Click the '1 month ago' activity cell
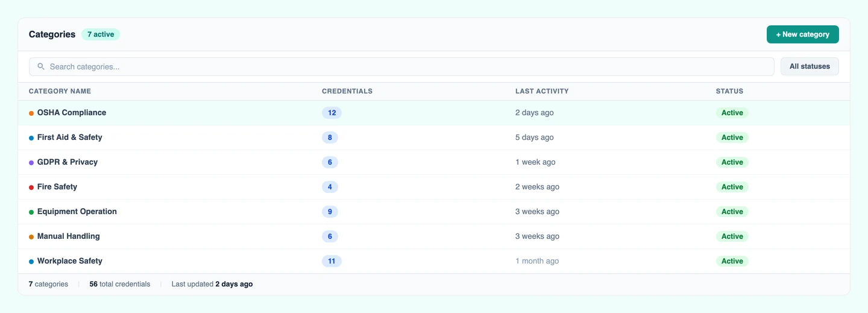868x313 pixels. point(537,261)
